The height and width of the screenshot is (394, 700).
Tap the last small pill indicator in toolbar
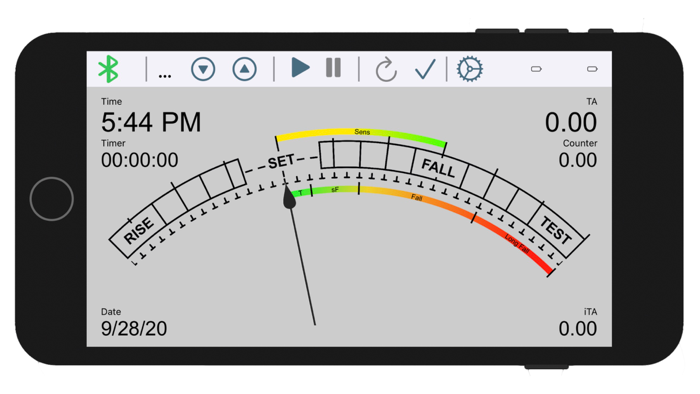click(592, 69)
